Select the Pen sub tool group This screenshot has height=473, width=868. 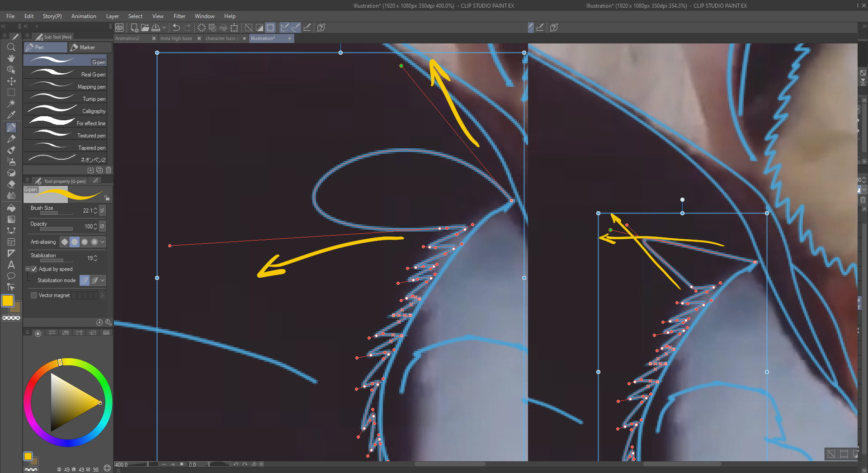pos(46,47)
